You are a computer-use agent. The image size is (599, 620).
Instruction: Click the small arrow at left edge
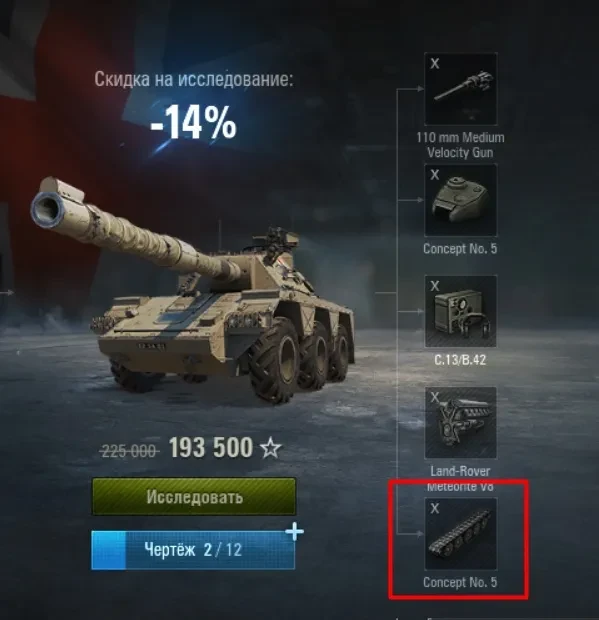point(8,293)
